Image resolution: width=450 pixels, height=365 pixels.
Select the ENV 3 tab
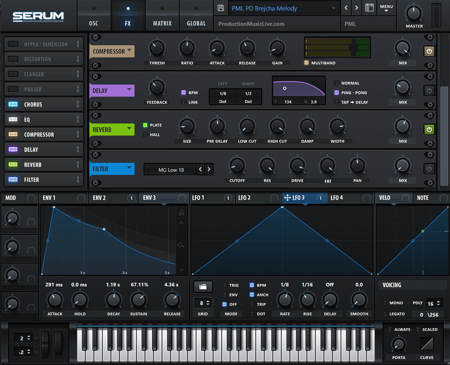[163, 198]
